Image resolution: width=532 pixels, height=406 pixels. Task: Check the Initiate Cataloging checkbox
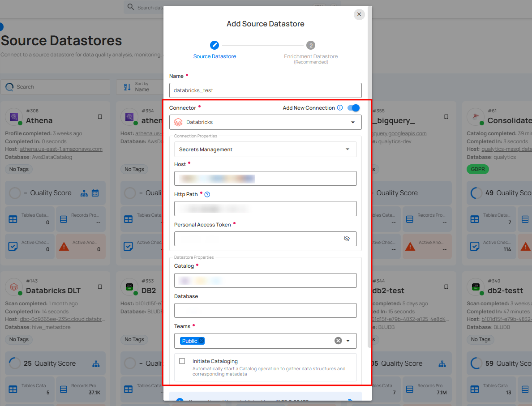point(182,361)
